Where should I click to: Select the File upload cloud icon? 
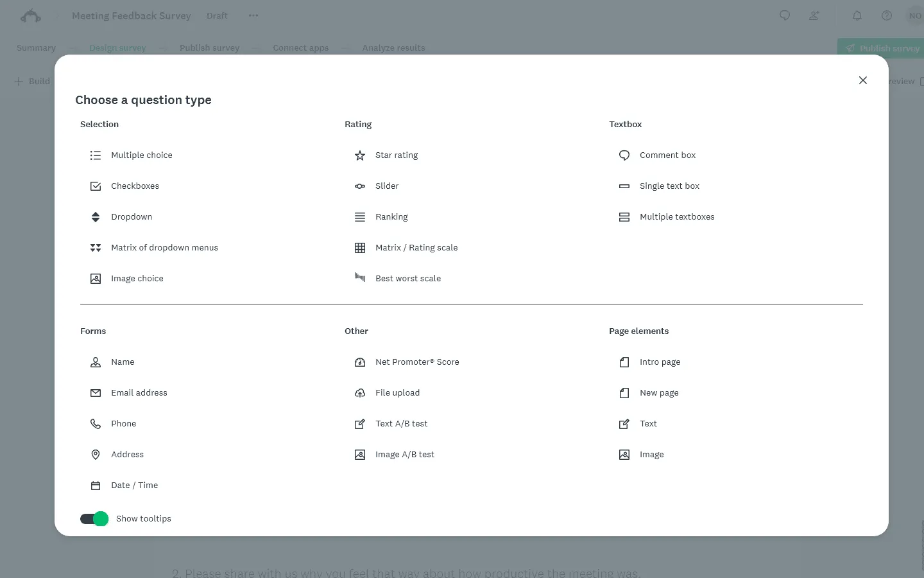pyautogui.click(x=360, y=393)
